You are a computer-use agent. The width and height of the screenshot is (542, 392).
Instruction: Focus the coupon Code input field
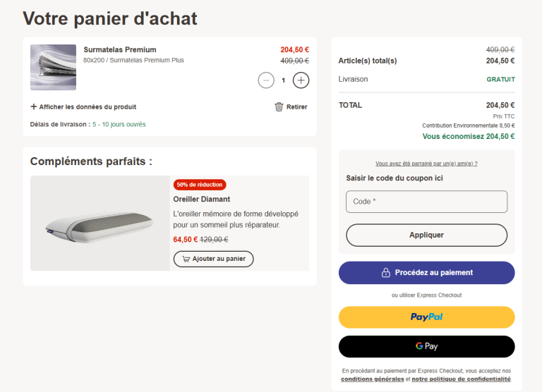tap(426, 202)
